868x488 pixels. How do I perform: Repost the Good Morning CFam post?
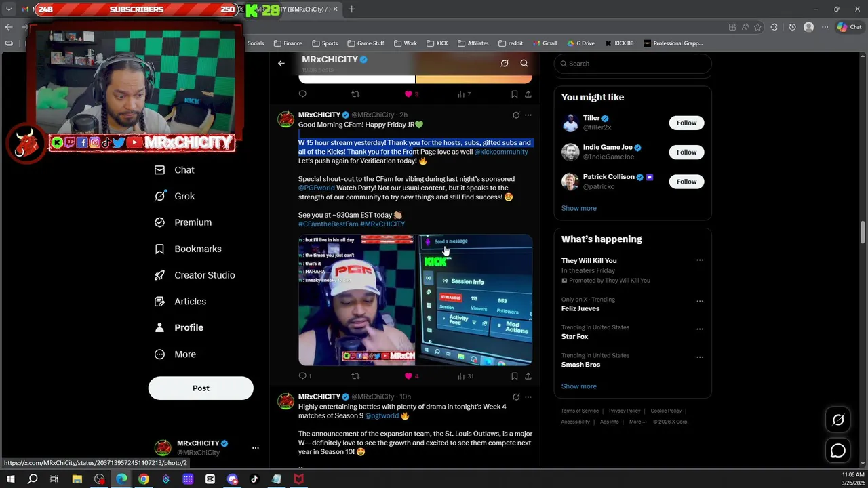[x=355, y=375]
